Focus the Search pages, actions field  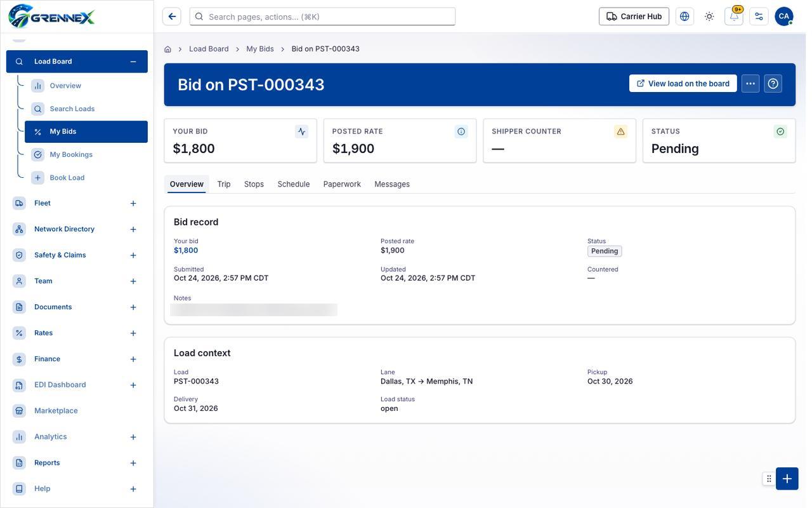click(322, 17)
